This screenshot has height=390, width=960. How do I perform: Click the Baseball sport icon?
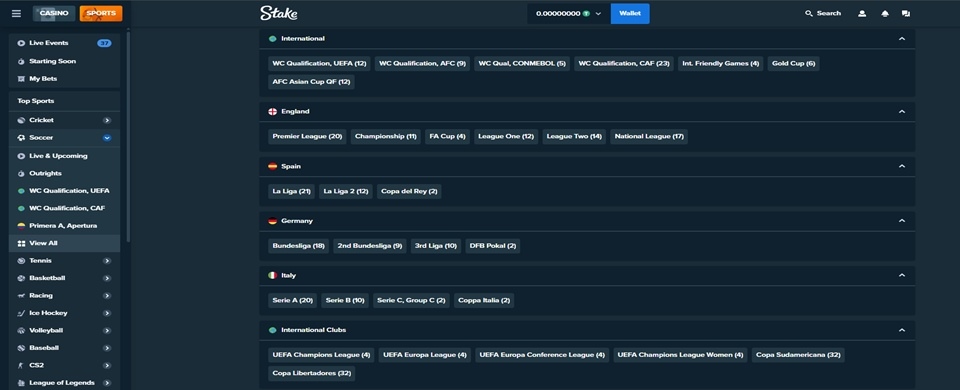(21, 348)
